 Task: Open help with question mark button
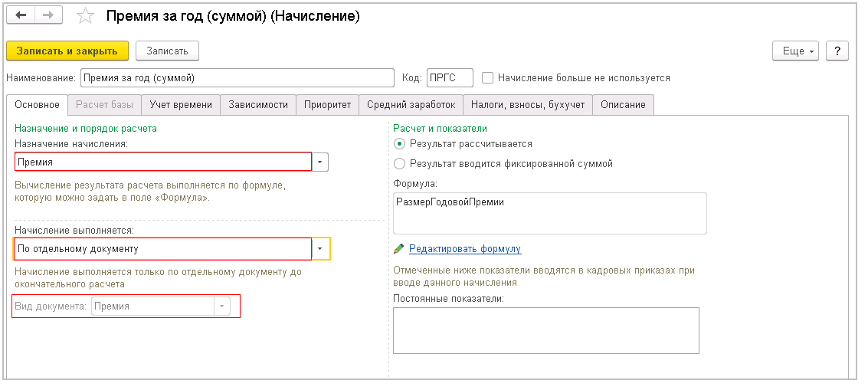(x=837, y=51)
